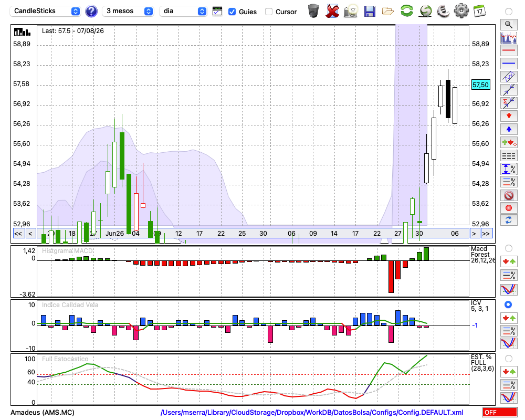Select the trend line with arrows tool
This screenshot has width=525, height=420.
click(x=509, y=90)
